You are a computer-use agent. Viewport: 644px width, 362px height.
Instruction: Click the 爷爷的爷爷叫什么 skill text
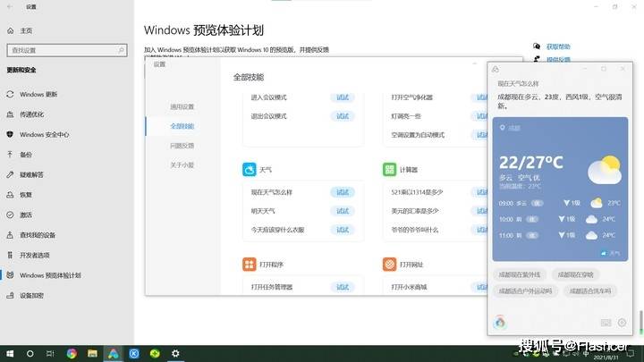(x=415, y=230)
